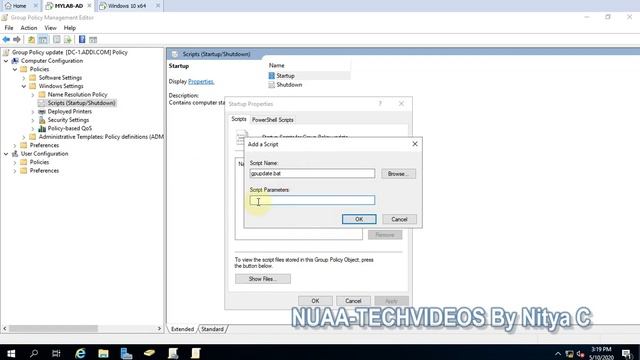Click the Script Parameters input field
The height and width of the screenshot is (360, 640).
click(312, 200)
